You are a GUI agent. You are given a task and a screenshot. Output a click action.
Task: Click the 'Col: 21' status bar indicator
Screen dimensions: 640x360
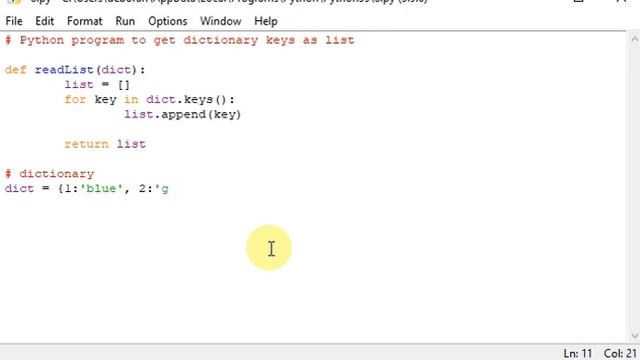coord(620,353)
